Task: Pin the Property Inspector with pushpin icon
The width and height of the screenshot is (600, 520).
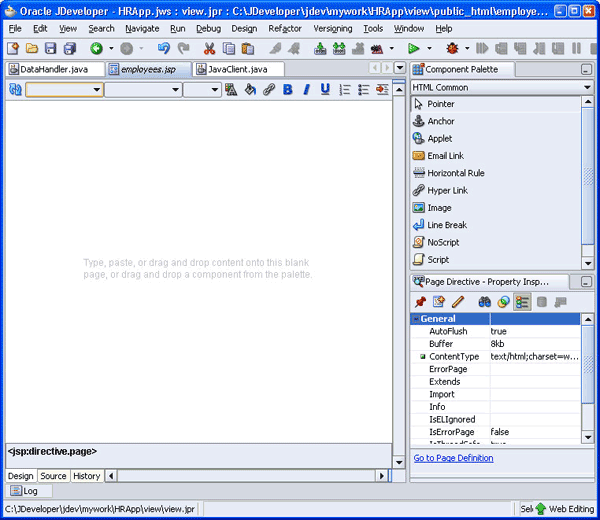Action: click(x=420, y=301)
